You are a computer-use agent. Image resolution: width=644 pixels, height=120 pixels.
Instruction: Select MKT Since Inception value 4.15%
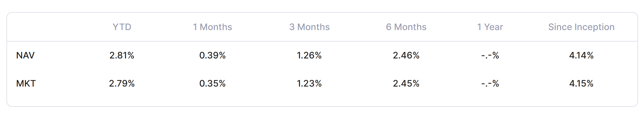[581, 83]
